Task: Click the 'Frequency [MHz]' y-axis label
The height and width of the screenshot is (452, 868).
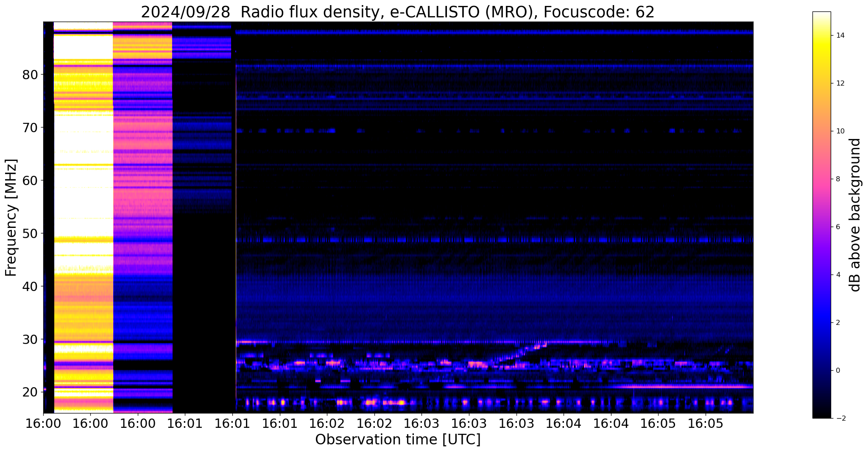Action: (11, 217)
